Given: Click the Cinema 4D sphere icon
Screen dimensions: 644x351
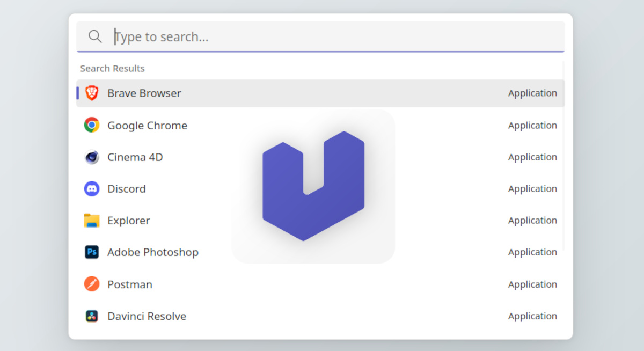Looking at the screenshot, I should click(92, 157).
